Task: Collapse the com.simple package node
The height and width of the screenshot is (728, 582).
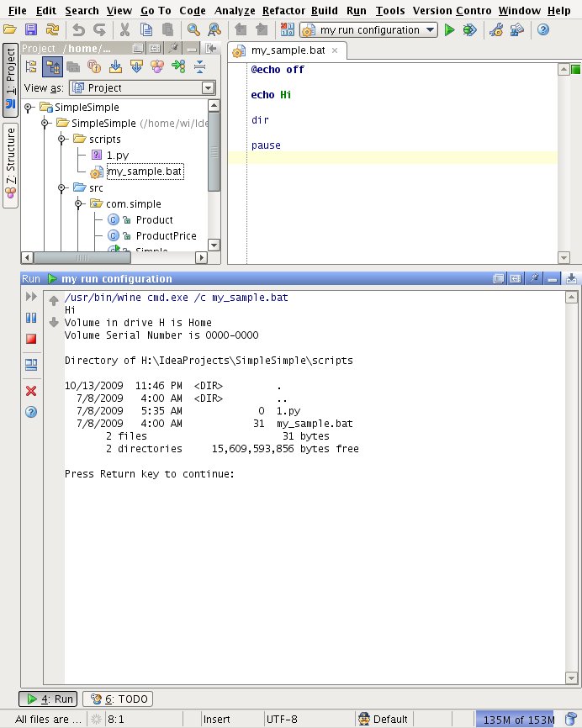Action: pos(78,203)
